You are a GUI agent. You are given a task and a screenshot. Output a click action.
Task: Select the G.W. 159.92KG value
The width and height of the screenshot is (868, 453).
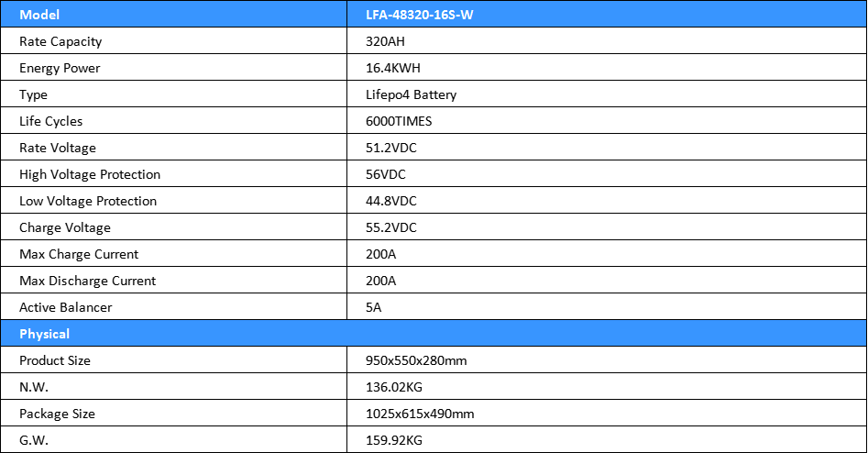tap(394, 440)
